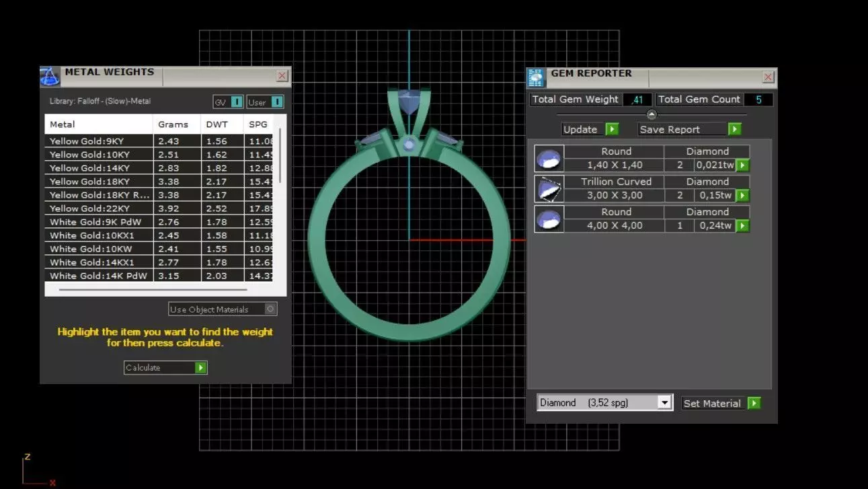The image size is (868, 489).
Task: Click the Metal column header
Action: (x=99, y=124)
